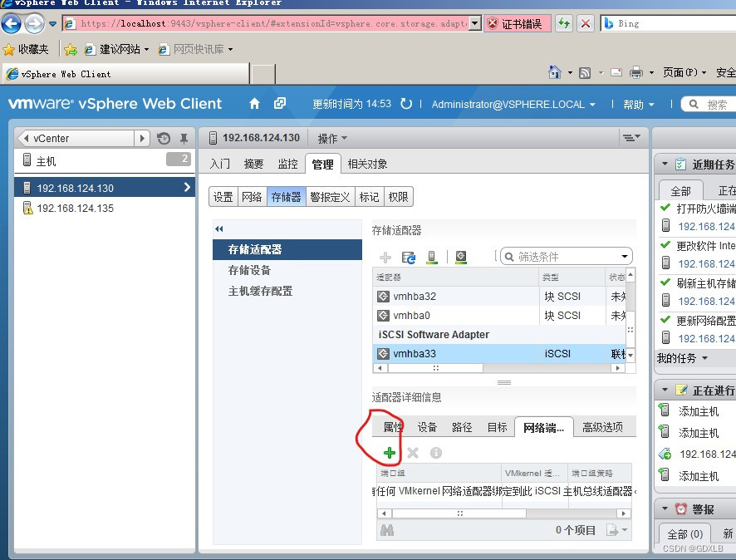Switch to the 入门 tab
The height and width of the screenshot is (560, 736).
(219, 164)
